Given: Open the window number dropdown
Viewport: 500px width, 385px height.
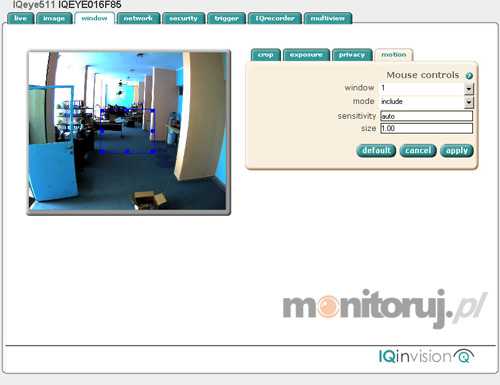Looking at the screenshot, I should click(x=469, y=89).
